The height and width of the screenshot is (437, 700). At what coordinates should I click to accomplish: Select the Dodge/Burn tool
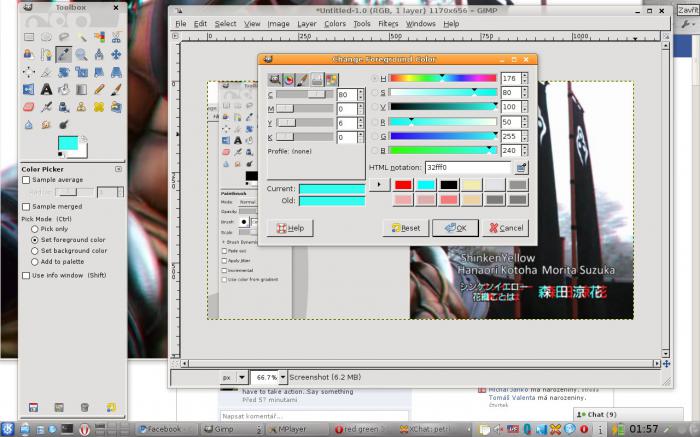pyautogui.click(x=64, y=125)
